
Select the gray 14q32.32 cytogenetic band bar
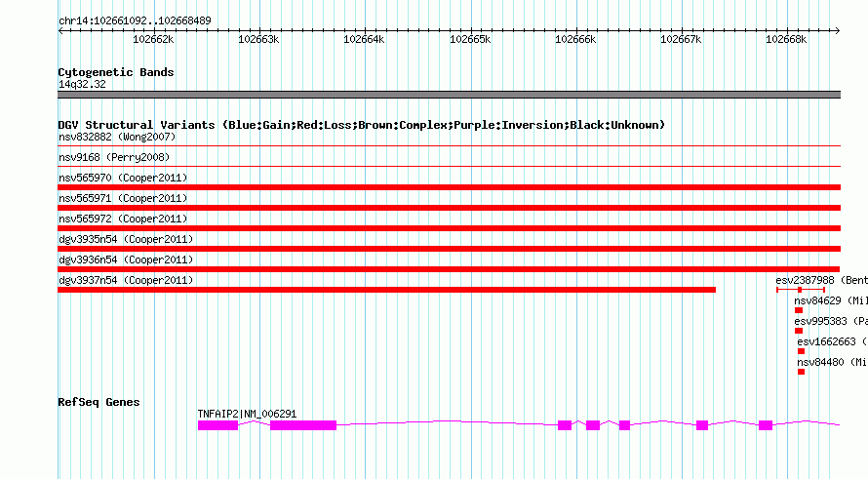tap(449, 95)
